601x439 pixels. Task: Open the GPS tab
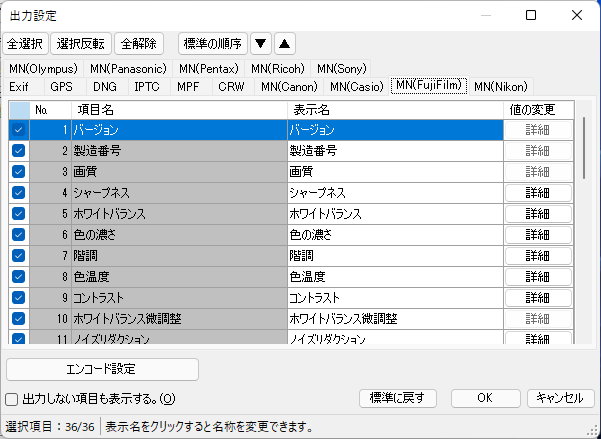click(x=62, y=87)
